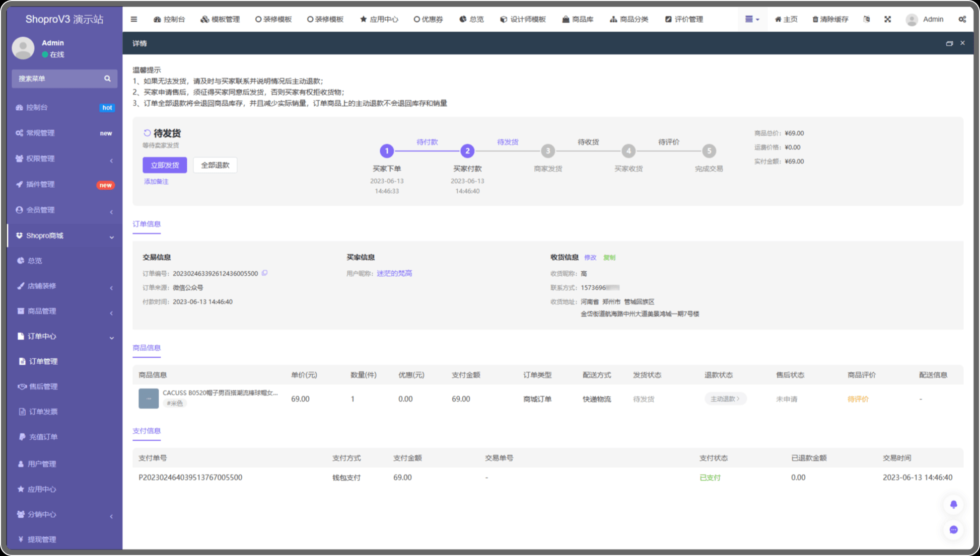
Task: Click step 3 商家发货 on the progress bar
Action: 547,151
